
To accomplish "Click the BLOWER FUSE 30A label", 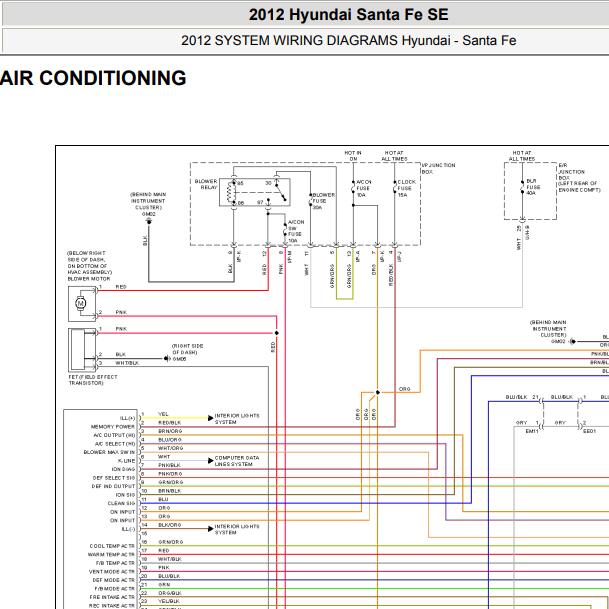I will (x=324, y=201).
